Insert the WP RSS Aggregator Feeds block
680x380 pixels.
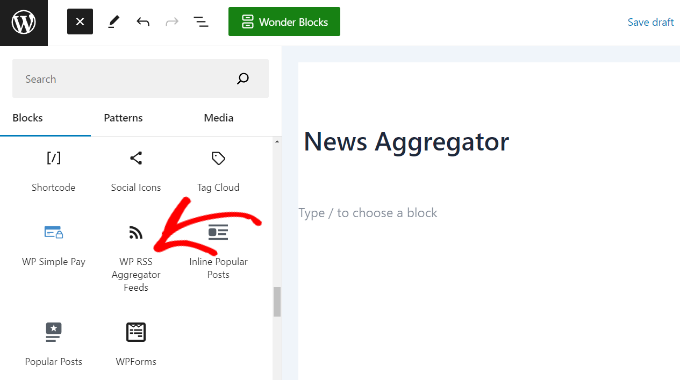pyautogui.click(x=136, y=258)
